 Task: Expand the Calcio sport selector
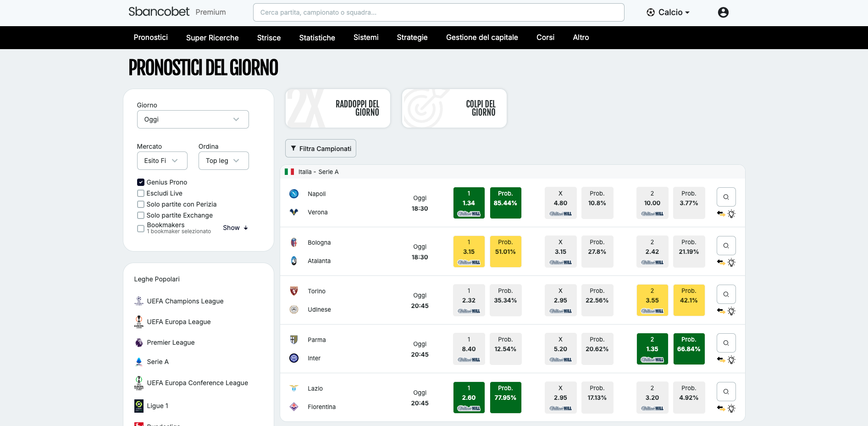[668, 12]
